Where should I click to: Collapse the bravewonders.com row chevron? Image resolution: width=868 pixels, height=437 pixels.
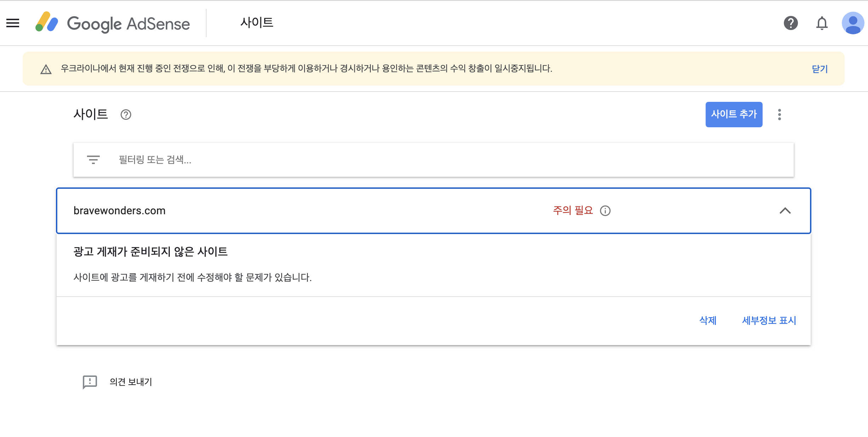[x=785, y=211]
